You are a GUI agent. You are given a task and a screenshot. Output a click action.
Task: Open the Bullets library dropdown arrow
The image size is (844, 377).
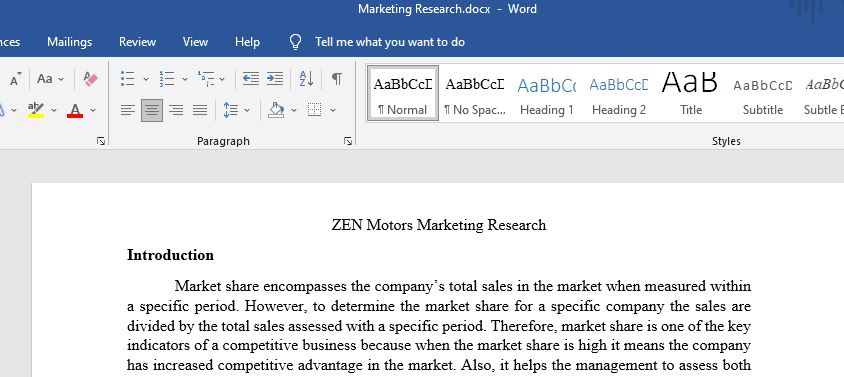[x=146, y=79]
